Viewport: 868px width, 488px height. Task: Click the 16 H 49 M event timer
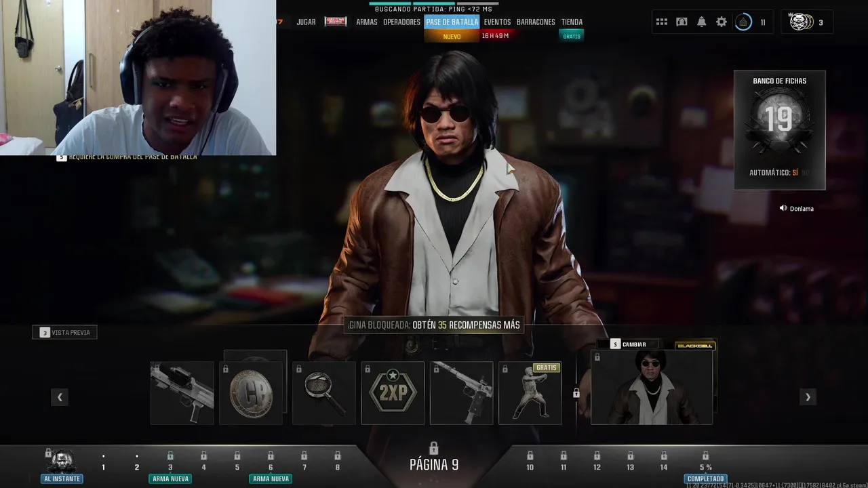coord(495,36)
